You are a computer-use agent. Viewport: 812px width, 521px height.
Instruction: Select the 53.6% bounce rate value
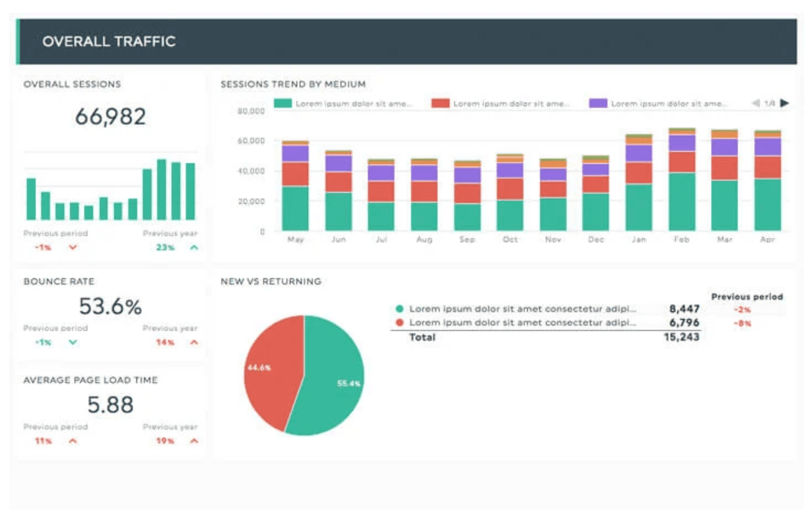pos(111,306)
